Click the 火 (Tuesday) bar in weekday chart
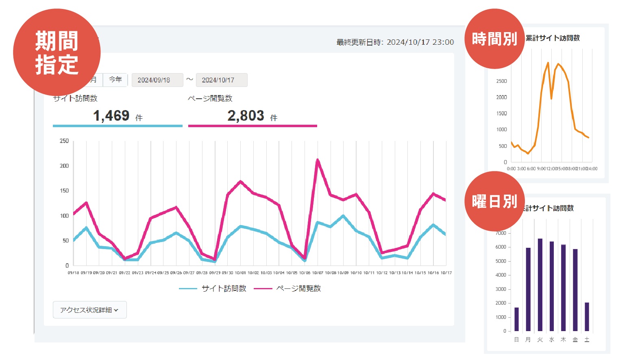Image resolution: width=629 pixels, height=364 pixels. [x=540, y=285]
